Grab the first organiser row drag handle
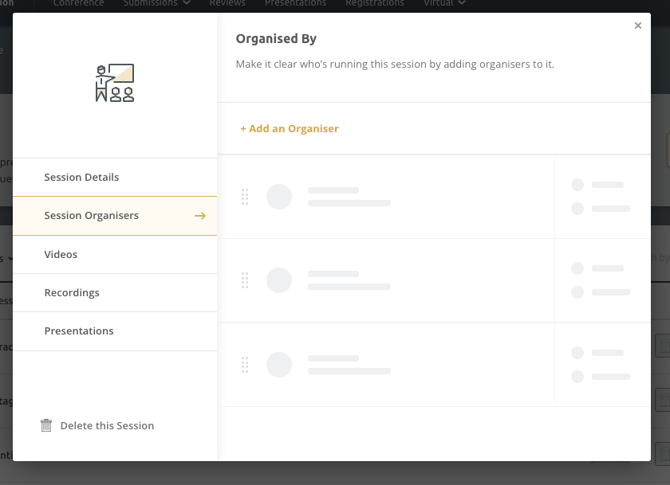This screenshot has width=670, height=485. [x=245, y=197]
